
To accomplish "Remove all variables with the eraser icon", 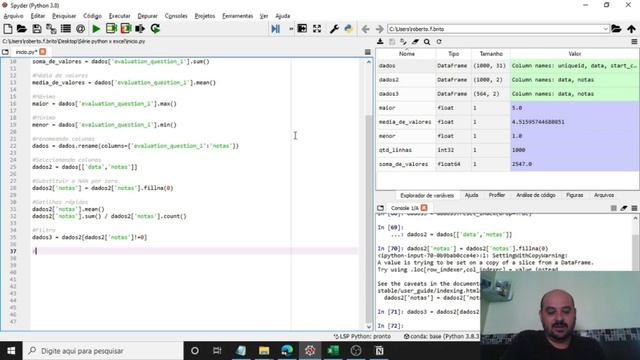I will click(415, 42).
